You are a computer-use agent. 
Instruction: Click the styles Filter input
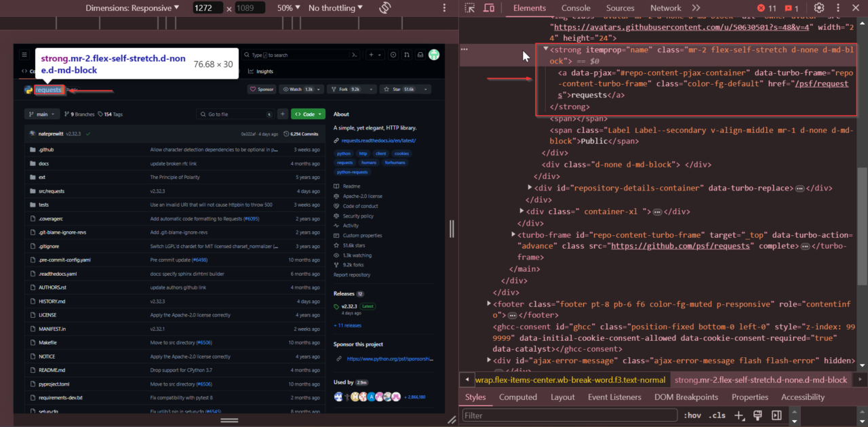570,415
